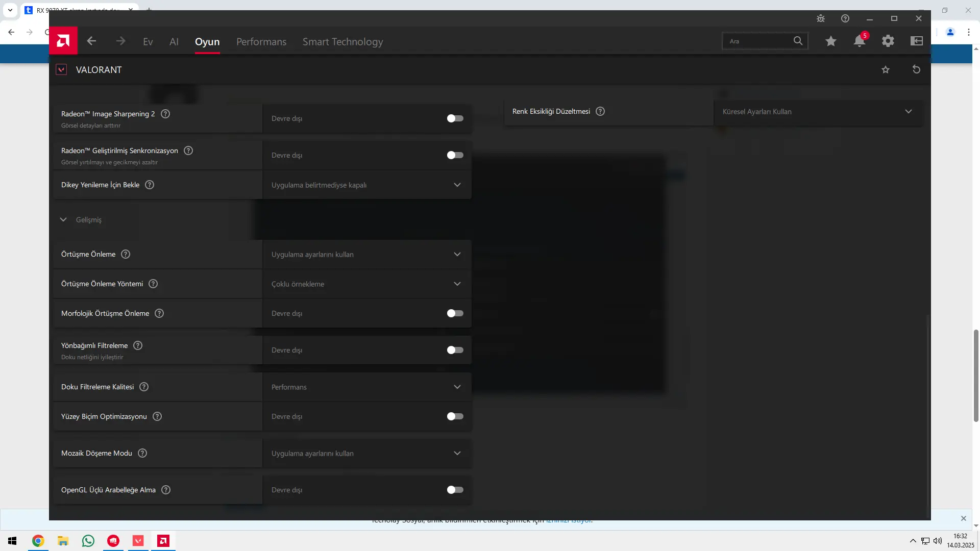The width and height of the screenshot is (980, 551).
Task: Toggle Yönbağımlı Filtreleme switch
Action: tap(455, 350)
